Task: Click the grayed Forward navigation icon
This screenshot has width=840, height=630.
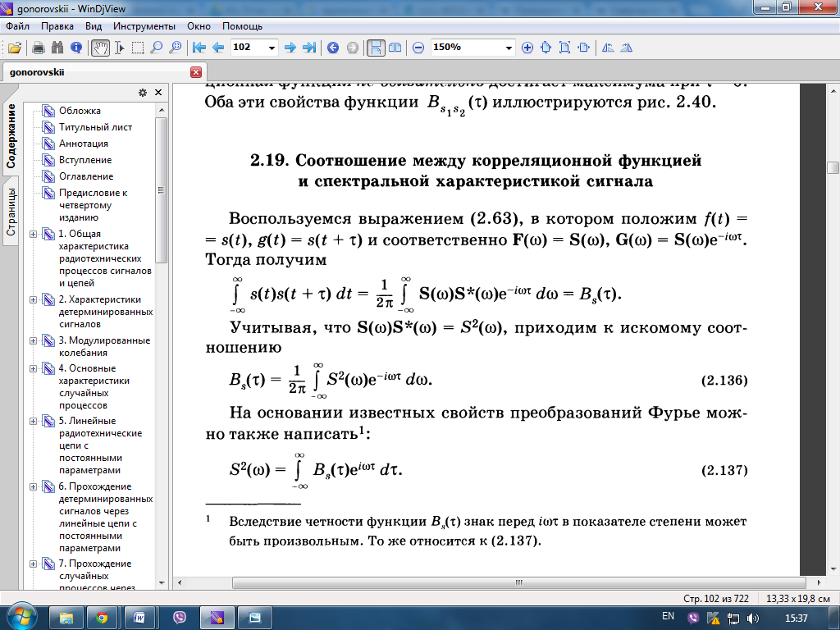Action: [x=352, y=48]
